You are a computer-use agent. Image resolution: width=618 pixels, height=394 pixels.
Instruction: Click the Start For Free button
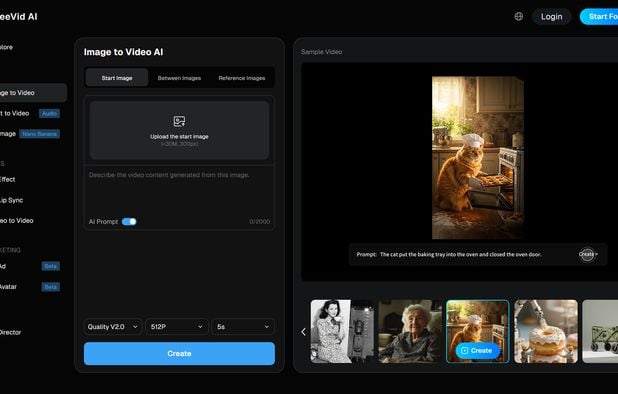[599, 17]
